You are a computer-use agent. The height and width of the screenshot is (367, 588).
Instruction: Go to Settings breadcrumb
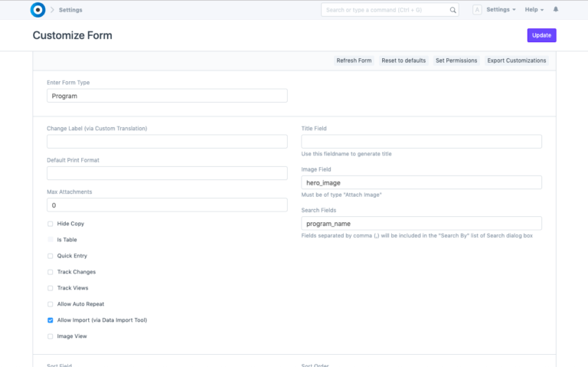[70, 10]
